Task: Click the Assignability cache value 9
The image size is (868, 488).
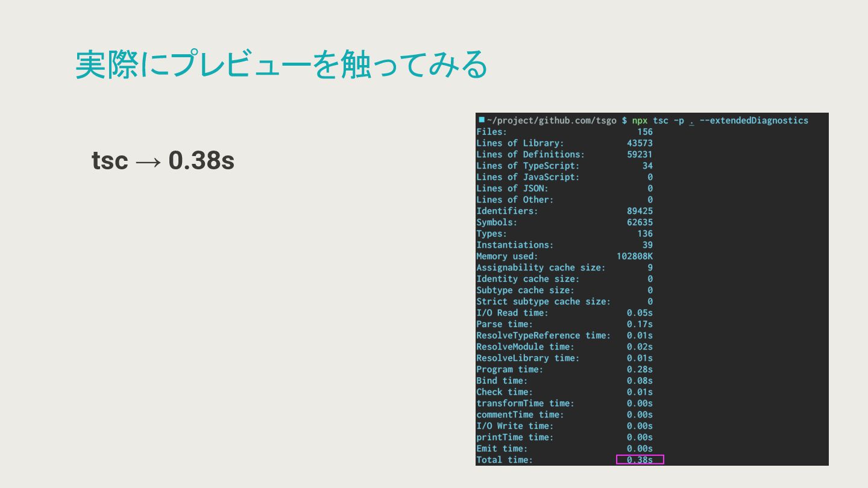Action: 650,267
